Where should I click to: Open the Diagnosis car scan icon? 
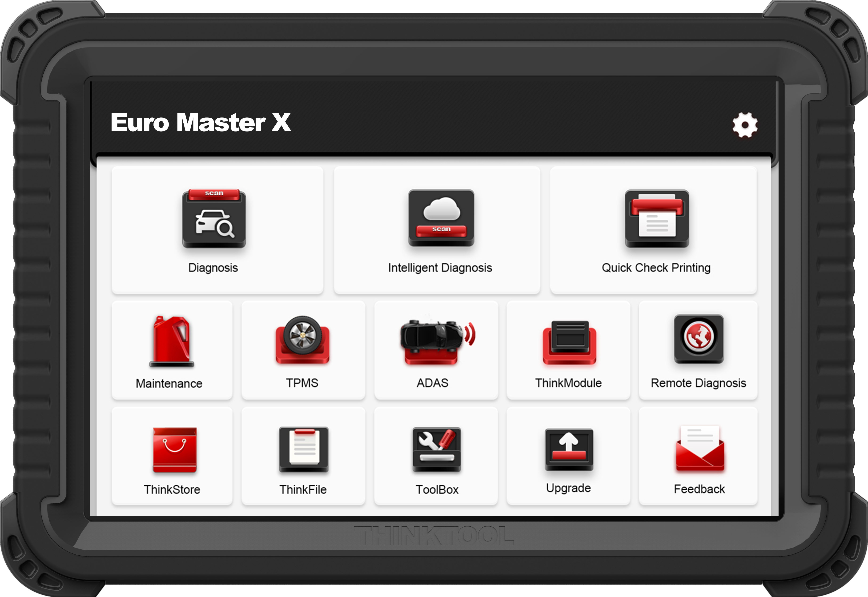[214, 218]
